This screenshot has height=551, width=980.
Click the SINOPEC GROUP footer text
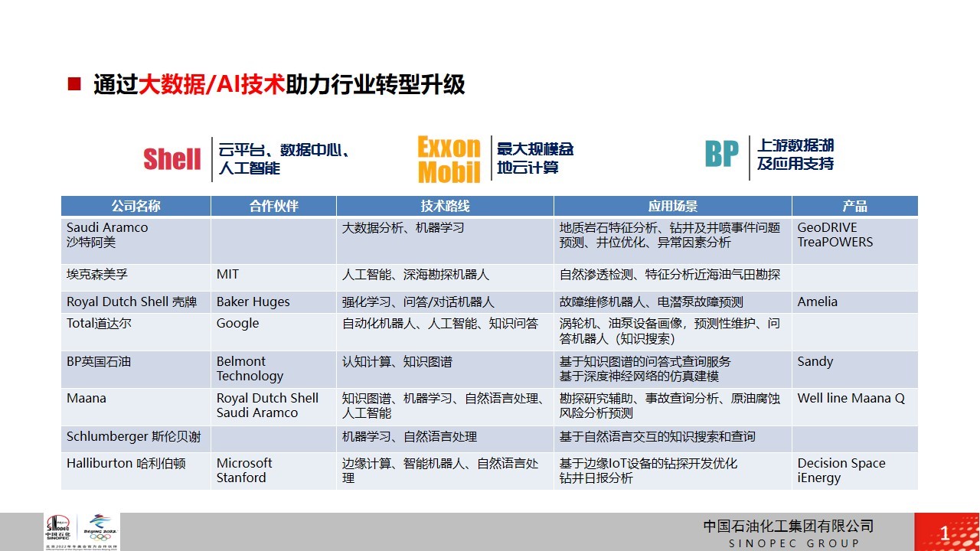(x=794, y=543)
